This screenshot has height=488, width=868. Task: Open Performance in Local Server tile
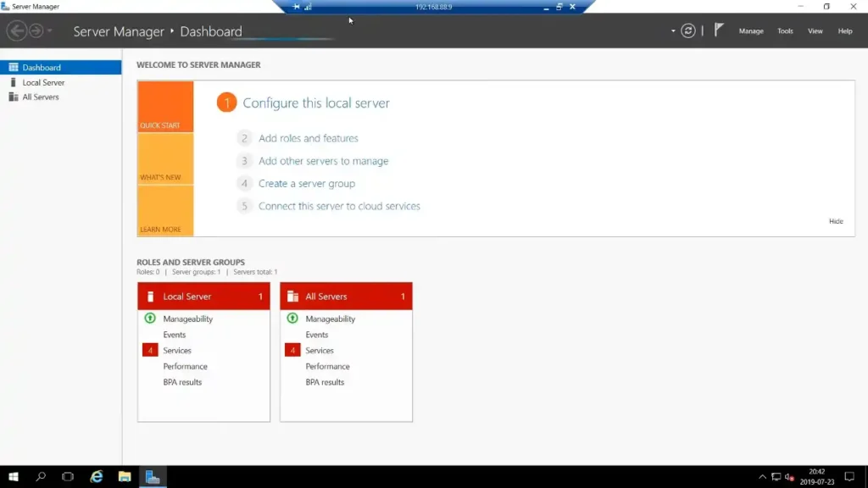click(x=185, y=366)
